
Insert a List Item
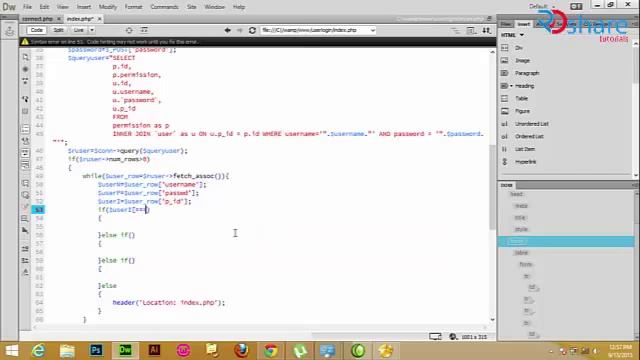point(524,149)
